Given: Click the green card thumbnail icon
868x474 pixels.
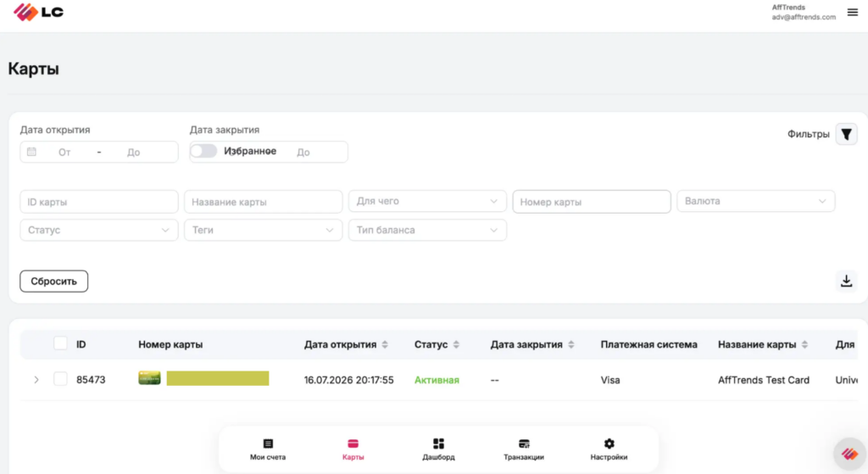Looking at the screenshot, I should (149, 378).
